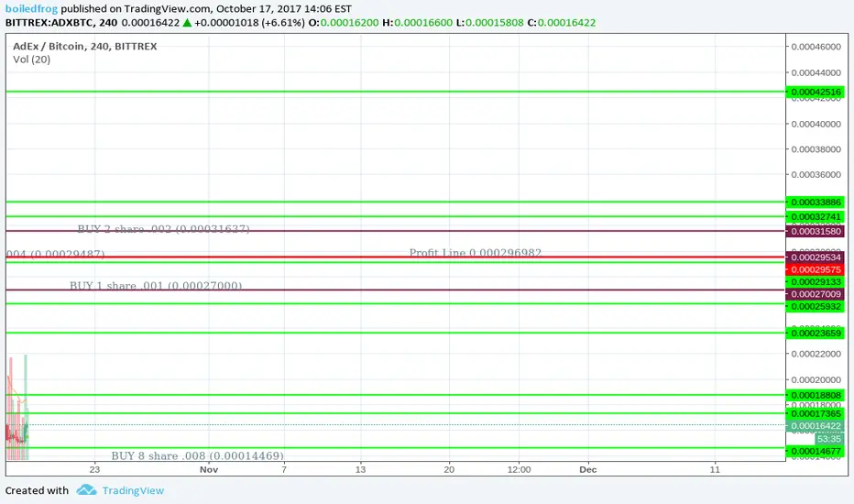Click the 0.00023659 price label
Viewport: 854px width, 504px height.
pos(816,333)
